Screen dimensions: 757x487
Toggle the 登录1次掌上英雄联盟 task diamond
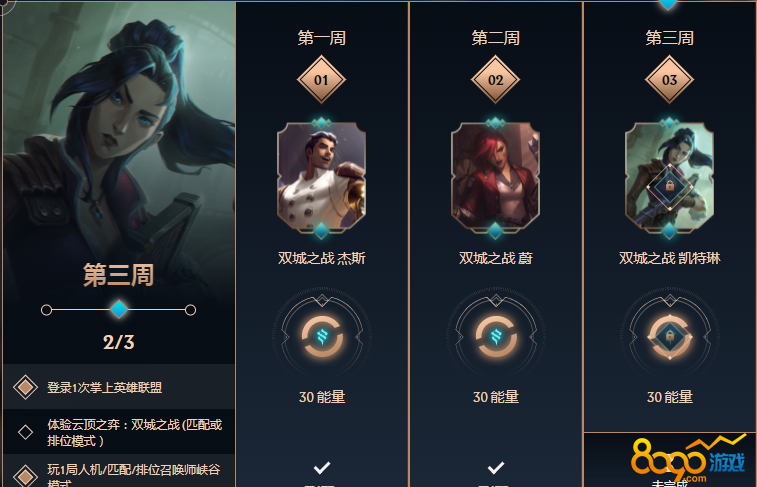pyautogui.click(x=25, y=387)
